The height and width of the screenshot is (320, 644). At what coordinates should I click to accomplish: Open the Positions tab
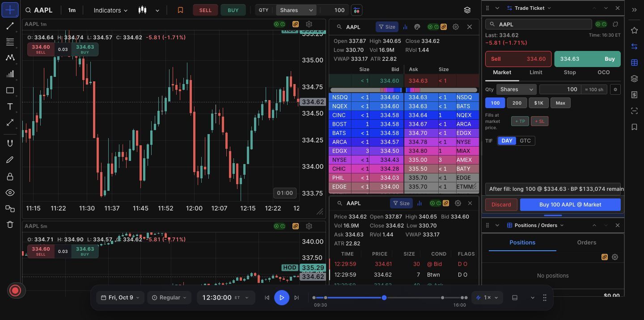(x=522, y=243)
